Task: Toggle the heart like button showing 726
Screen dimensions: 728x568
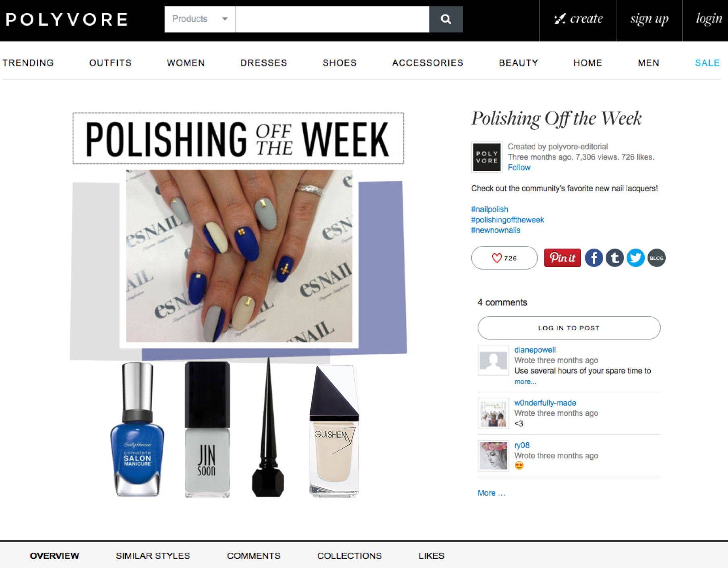Action: point(504,258)
